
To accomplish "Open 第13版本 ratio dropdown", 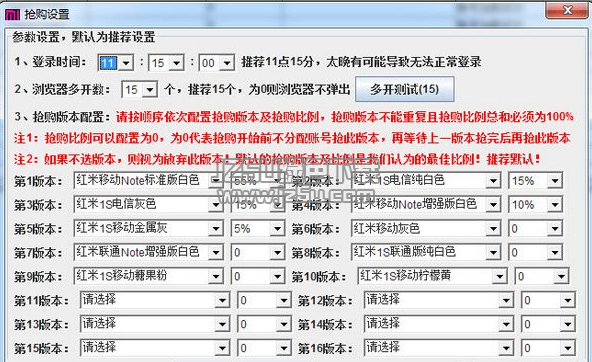I will coord(264,324).
